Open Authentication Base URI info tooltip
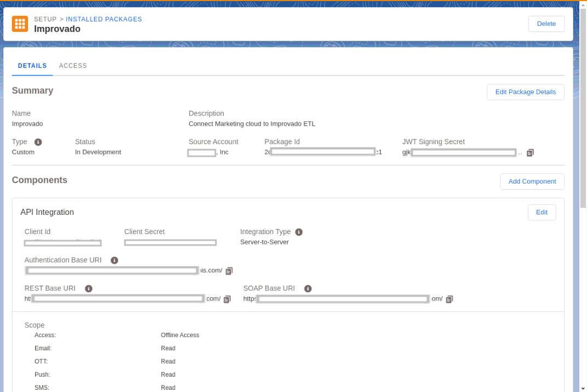This screenshot has width=587, height=392. coord(114,260)
